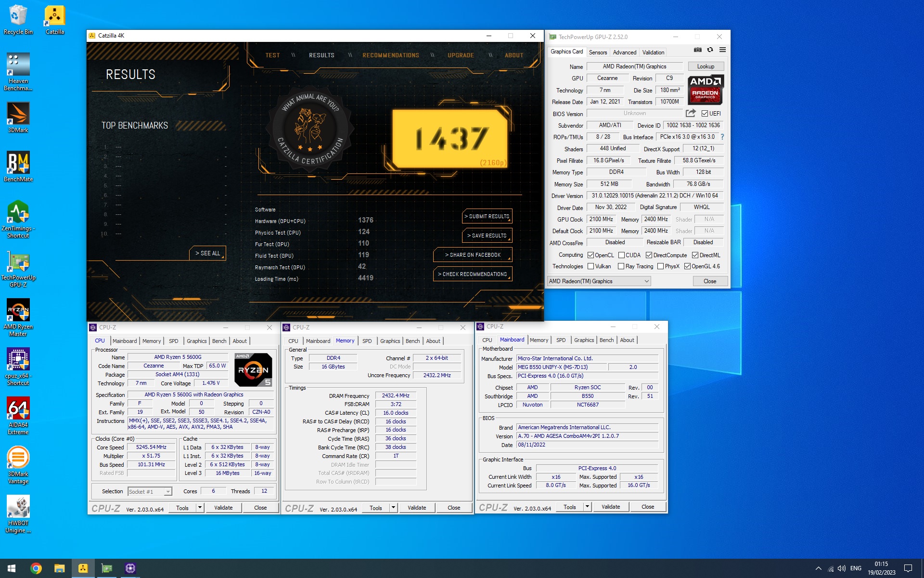Screen dimensions: 924x578
Task: Toggle the CUDA checkbox
Action: (621, 255)
